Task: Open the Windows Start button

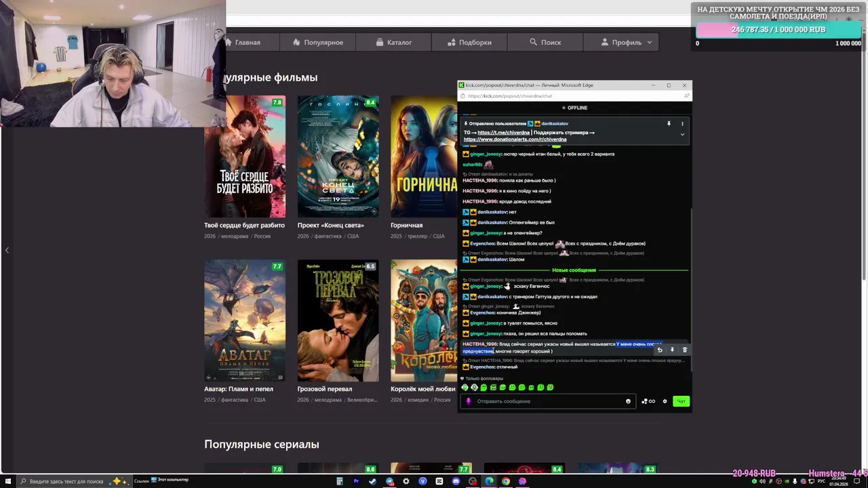Action: (7, 481)
